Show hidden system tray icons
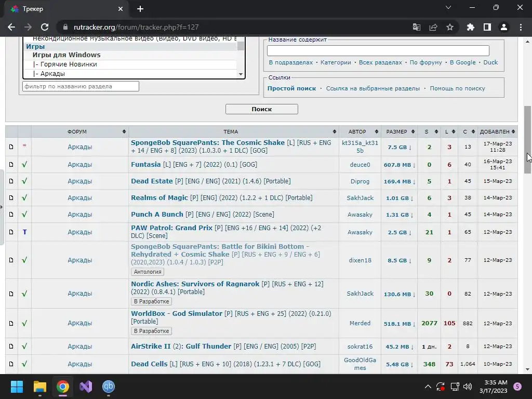 [428, 387]
